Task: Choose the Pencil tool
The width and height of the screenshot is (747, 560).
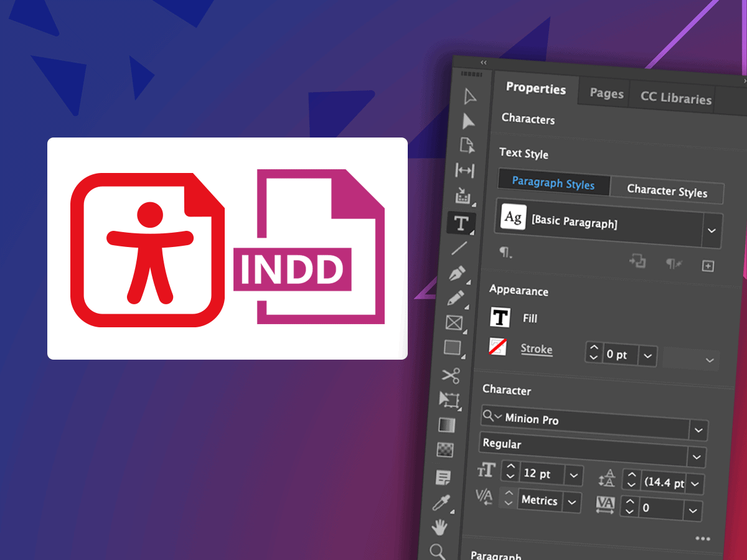Action: coord(456,297)
